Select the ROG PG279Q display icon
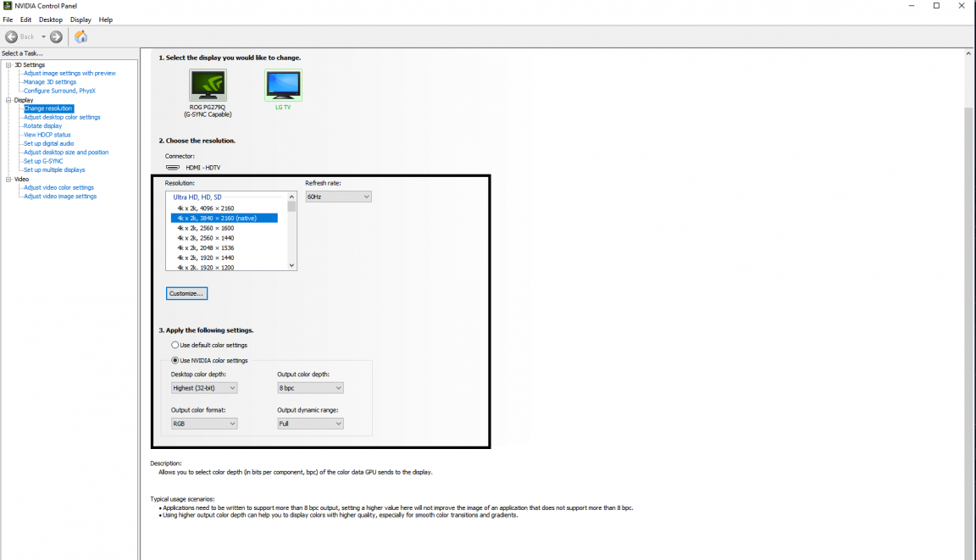This screenshot has width=976, height=560. (207, 85)
